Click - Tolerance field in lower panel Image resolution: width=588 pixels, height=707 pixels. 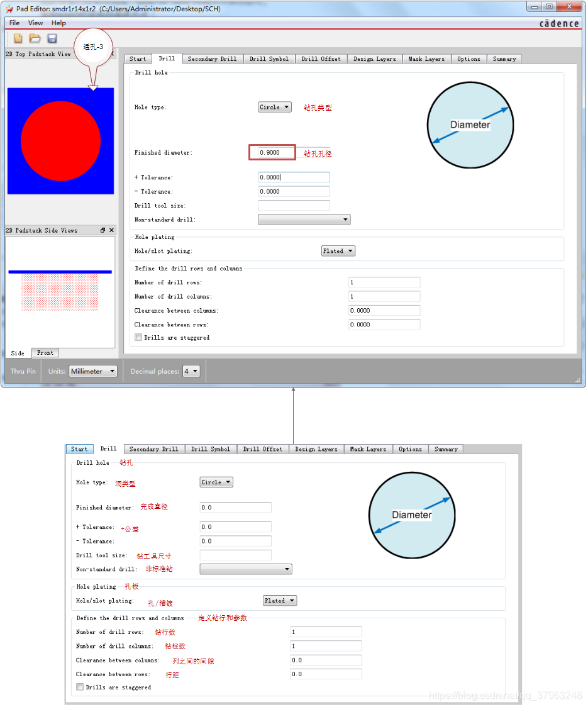pos(235,540)
